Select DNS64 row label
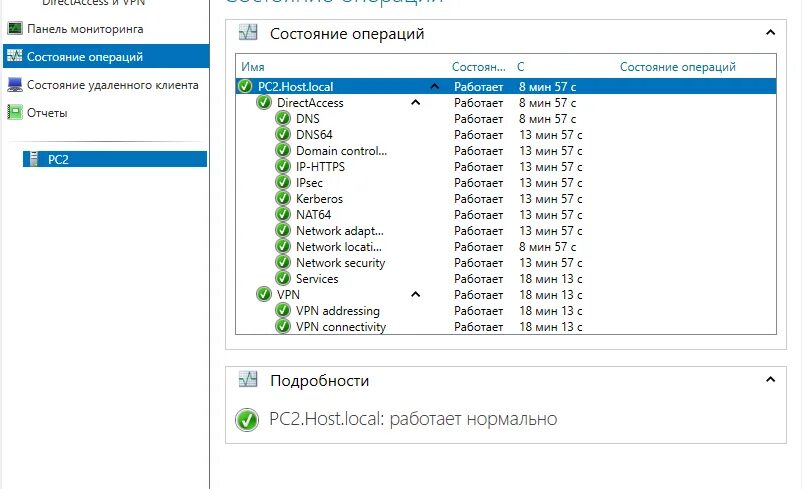 tap(314, 135)
